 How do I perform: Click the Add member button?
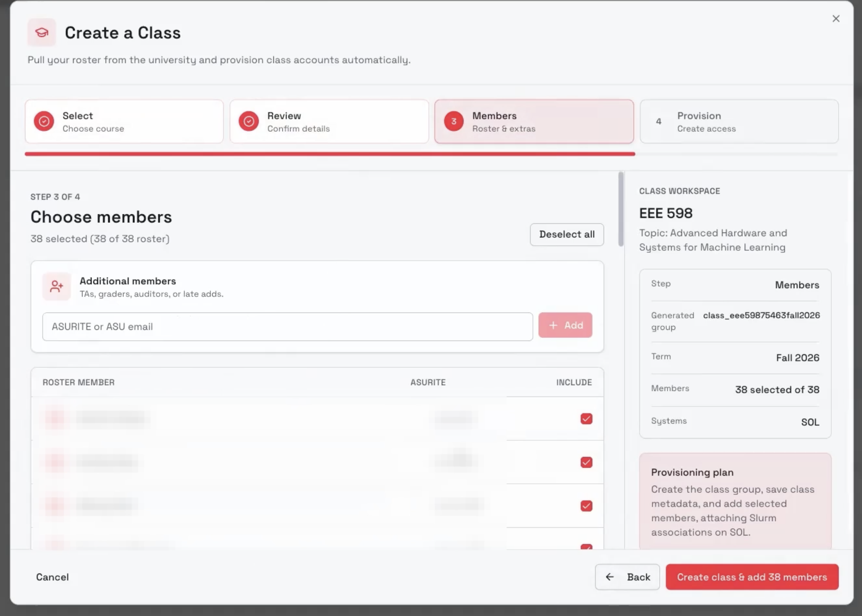565,325
